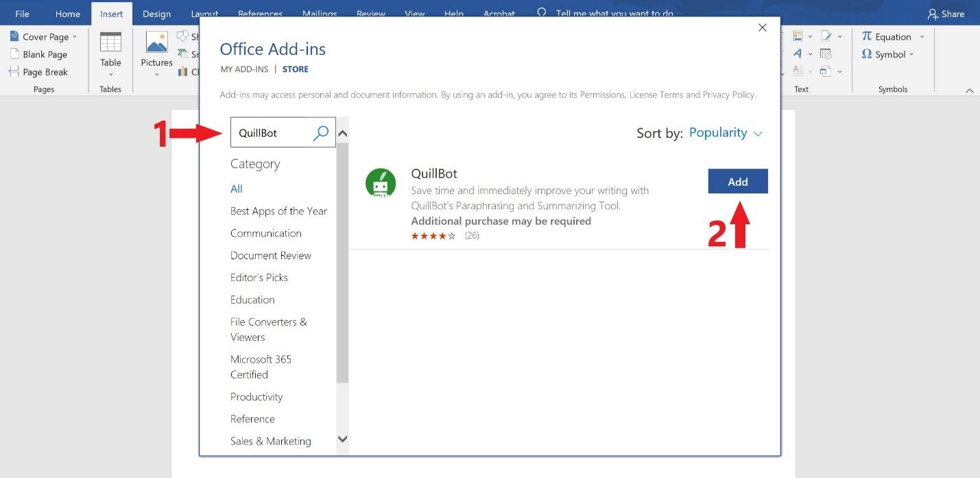Click the category list scroll up arrow
The height and width of the screenshot is (478, 980).
coord(343,134)
